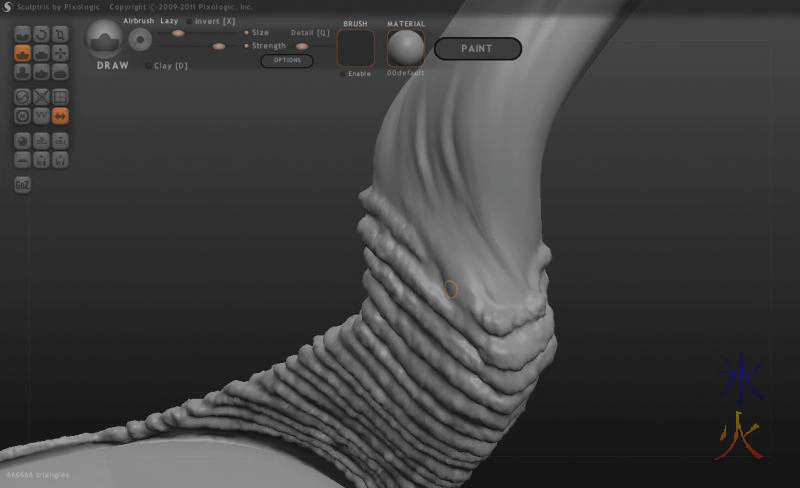Click the Detail slider handle
Viewport: 800px width, 488px height.
point(302,46)
